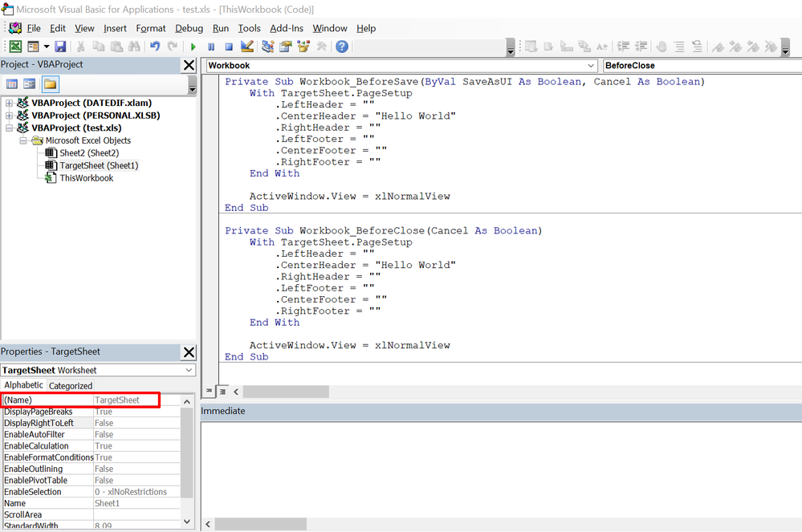This screenshot has width=802, height=532.
Task: Switch to the Categorized properties tab
Action: click(71, 386)
